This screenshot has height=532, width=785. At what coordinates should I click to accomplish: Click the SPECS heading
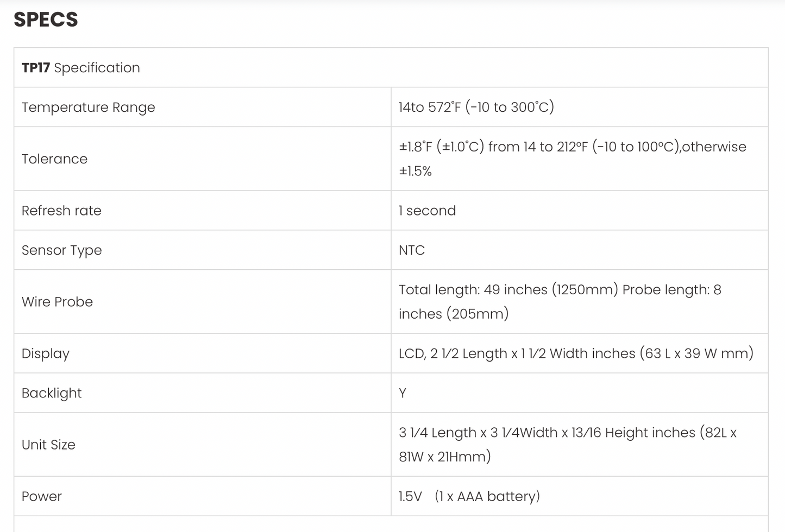[x=46, y=20]
